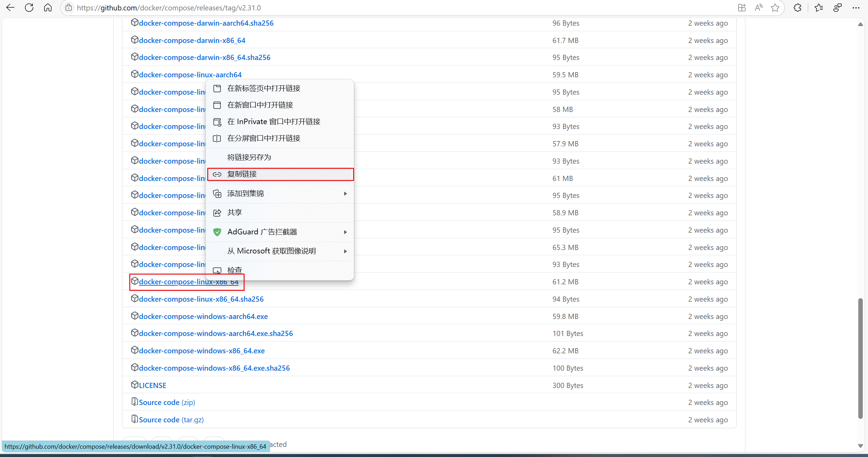This screenshot has height=457, width=868.
Task: Go back using the browser back arrow
Action: (10, 8)
